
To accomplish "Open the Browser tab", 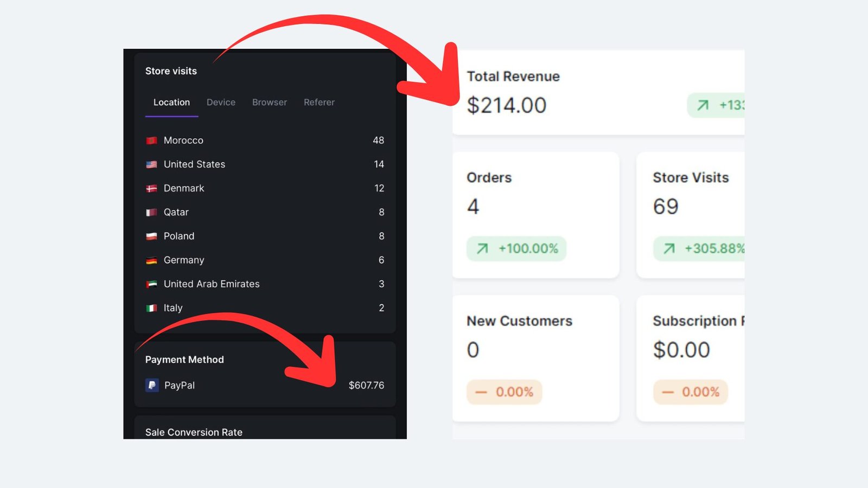I will pos(270,102).
